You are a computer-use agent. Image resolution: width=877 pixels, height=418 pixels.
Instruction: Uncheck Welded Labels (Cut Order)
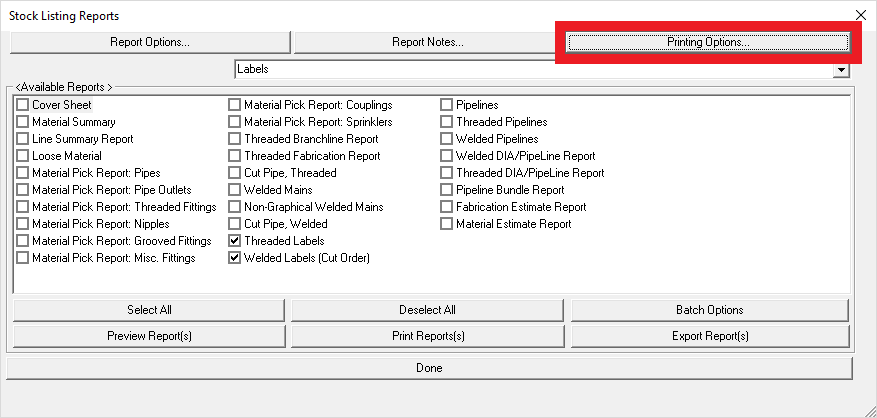[234, 258]
